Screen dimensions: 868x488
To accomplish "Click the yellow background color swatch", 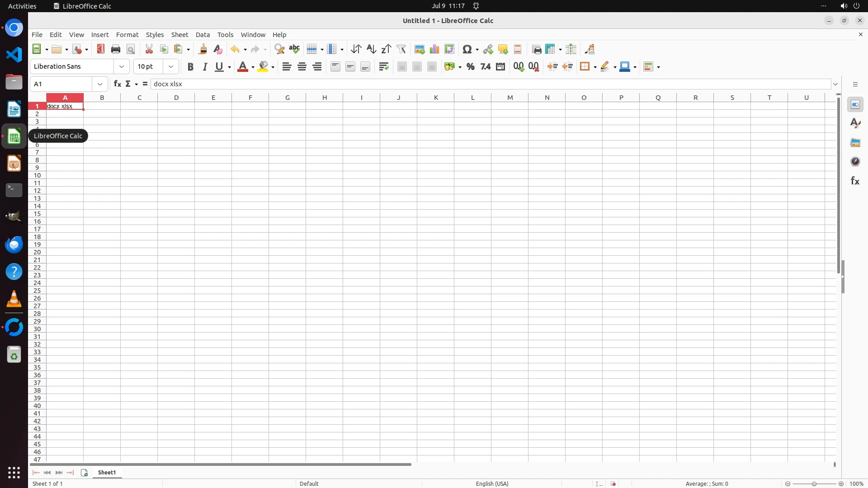I will (263, 67).
